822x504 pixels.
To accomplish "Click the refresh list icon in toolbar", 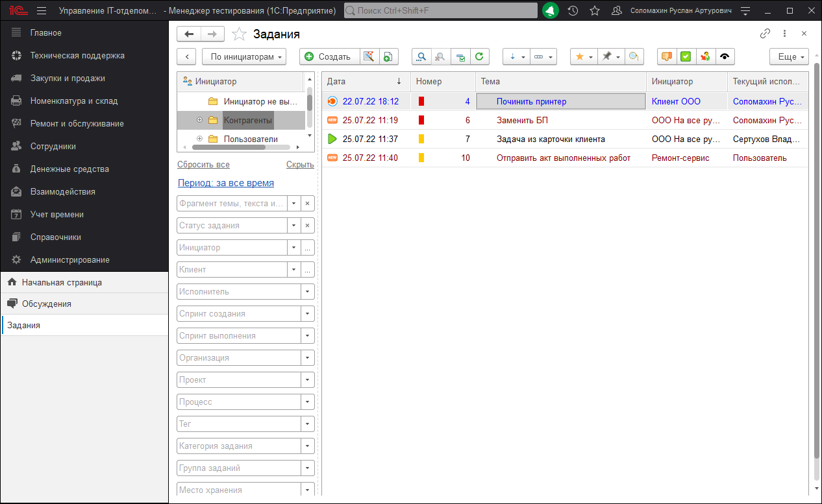I will click(x=479, y=57).
